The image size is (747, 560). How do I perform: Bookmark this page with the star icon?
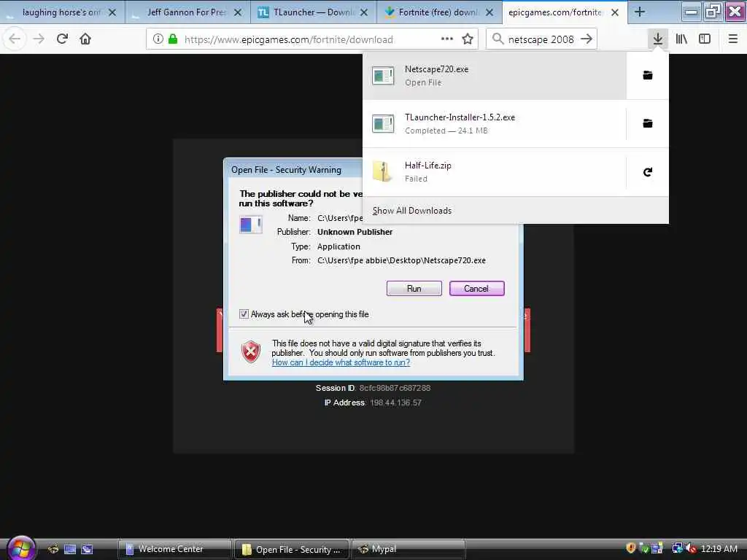coord(468,39)
